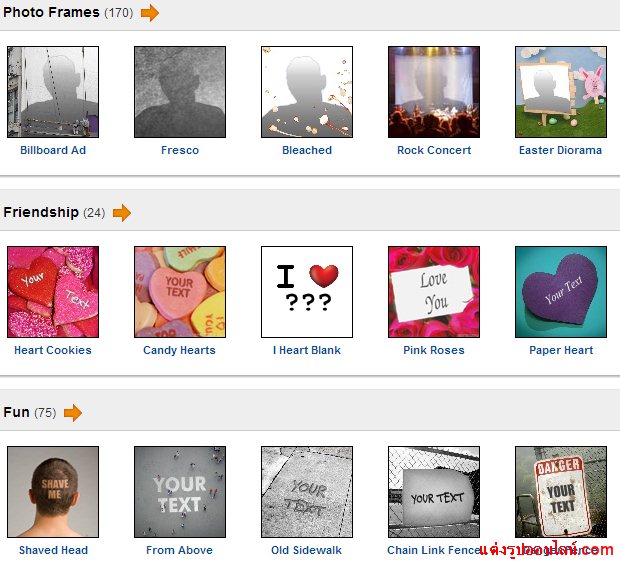Choose the Chain Link Fence thumbnail
Image resolution: width=620 pixels, height=564 pixels.
[x=434, y=492]
